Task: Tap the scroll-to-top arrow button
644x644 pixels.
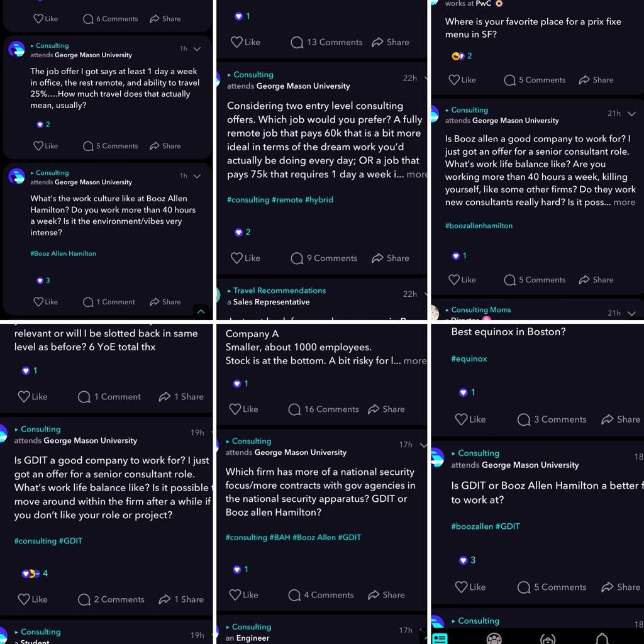Action: point(201,311)
